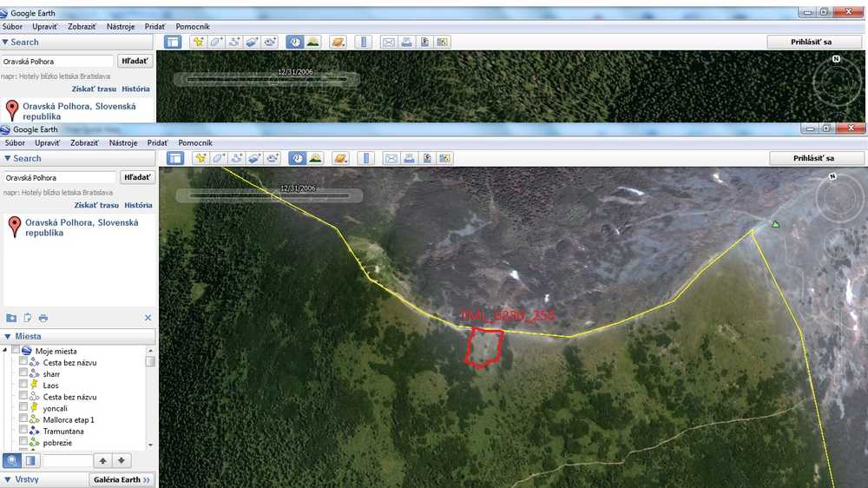This screenshot has width=868, height=488.
Task: Add an image overlay in front window
Action: click(x=254, y=158)
